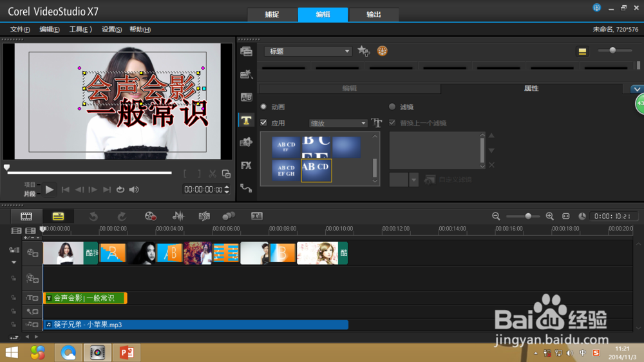Open the 标题 category dropdown
The image size is (644, 362).
(x=308, y=52)
